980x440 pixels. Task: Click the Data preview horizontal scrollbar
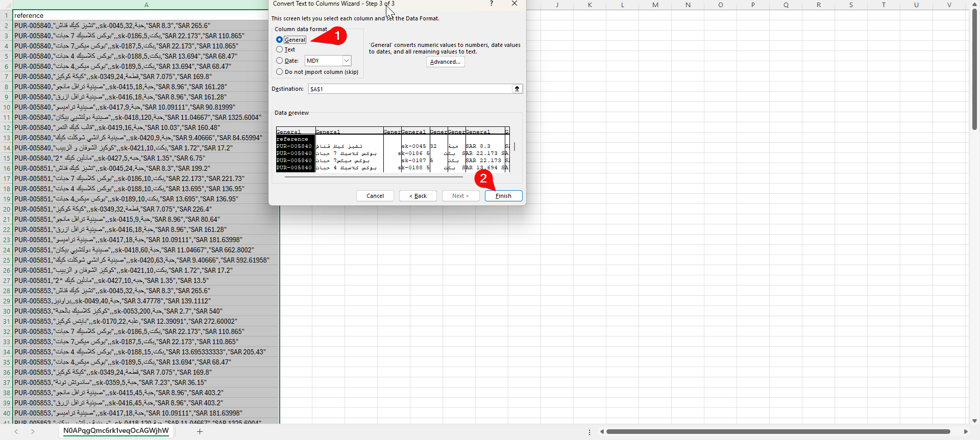(374, 177)
